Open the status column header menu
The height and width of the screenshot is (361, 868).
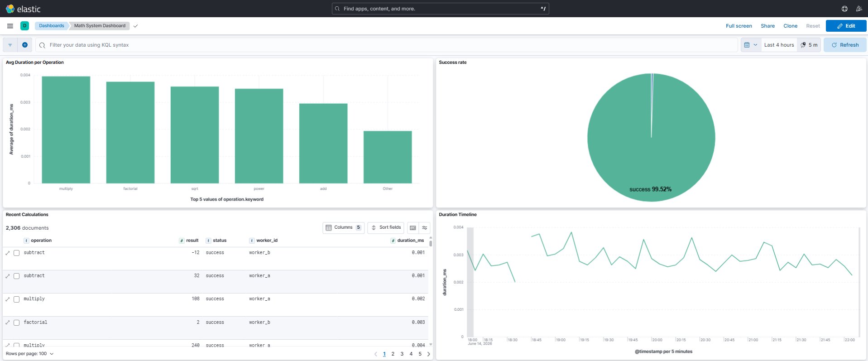pos(216,241)
